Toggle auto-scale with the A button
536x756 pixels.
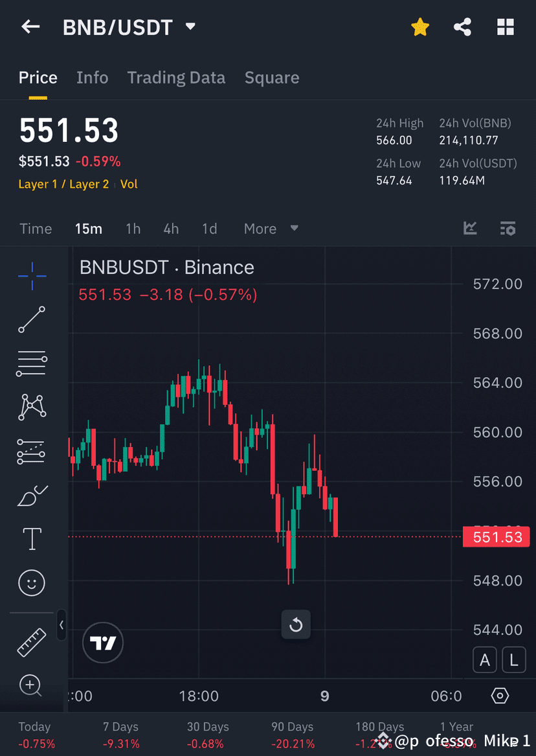484,659
